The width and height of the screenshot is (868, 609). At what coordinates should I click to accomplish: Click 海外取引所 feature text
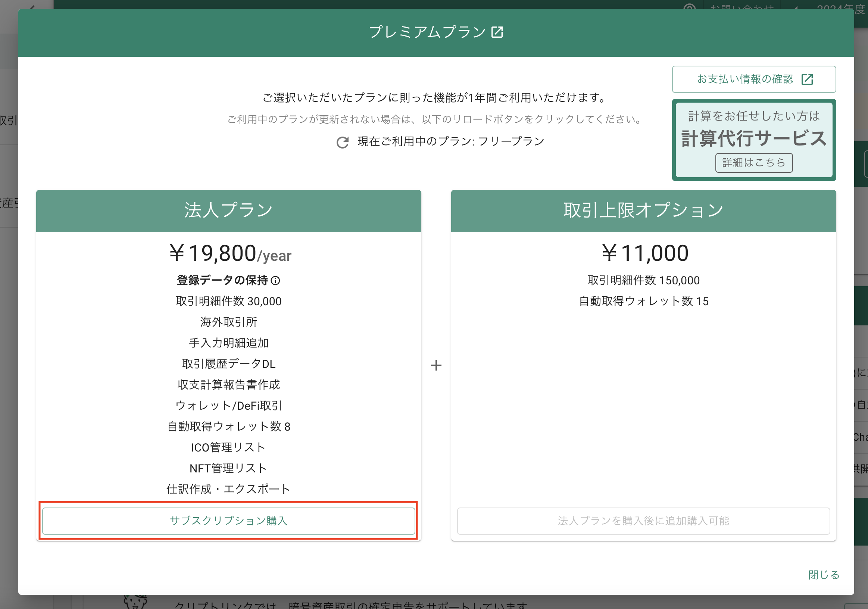(228, 322)
